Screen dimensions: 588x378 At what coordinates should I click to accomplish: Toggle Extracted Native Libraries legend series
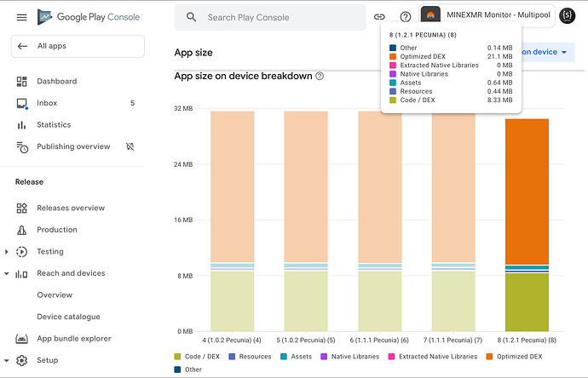(433, 357)
